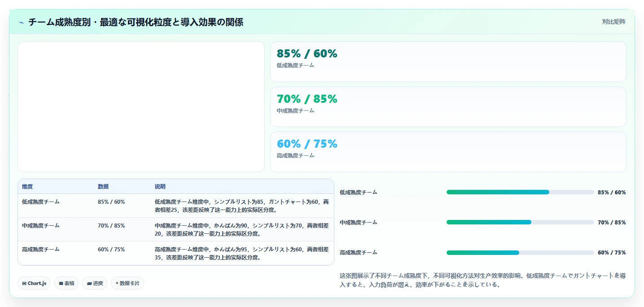Click table cell 高成熟度チーム

tap(41, 250)
